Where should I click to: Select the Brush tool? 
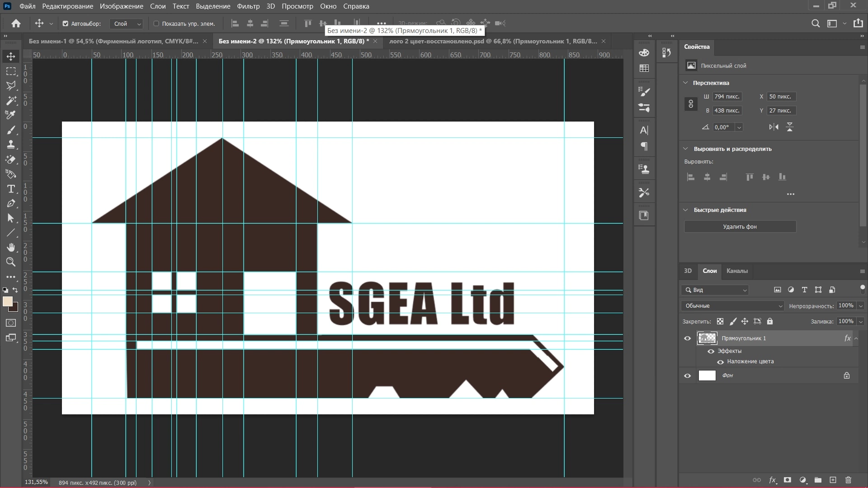pos(11,130)
